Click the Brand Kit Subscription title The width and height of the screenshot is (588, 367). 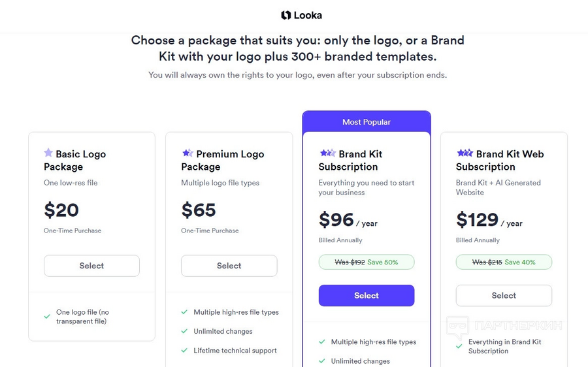(x=350, y=161)
